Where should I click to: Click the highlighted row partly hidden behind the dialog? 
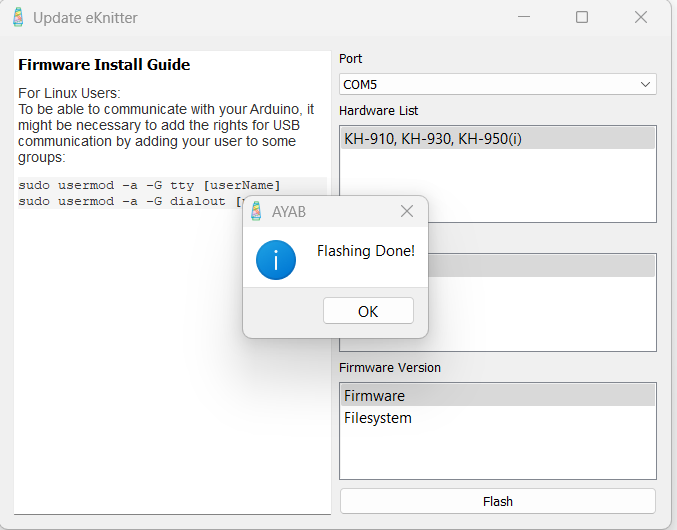[x=540, y=266]
